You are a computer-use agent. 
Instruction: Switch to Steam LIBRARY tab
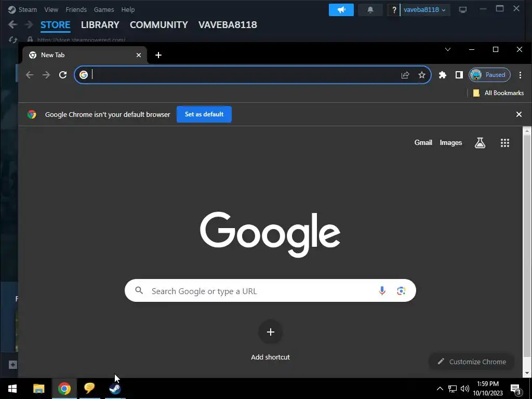pyautogui.click(x=100, y=25)
